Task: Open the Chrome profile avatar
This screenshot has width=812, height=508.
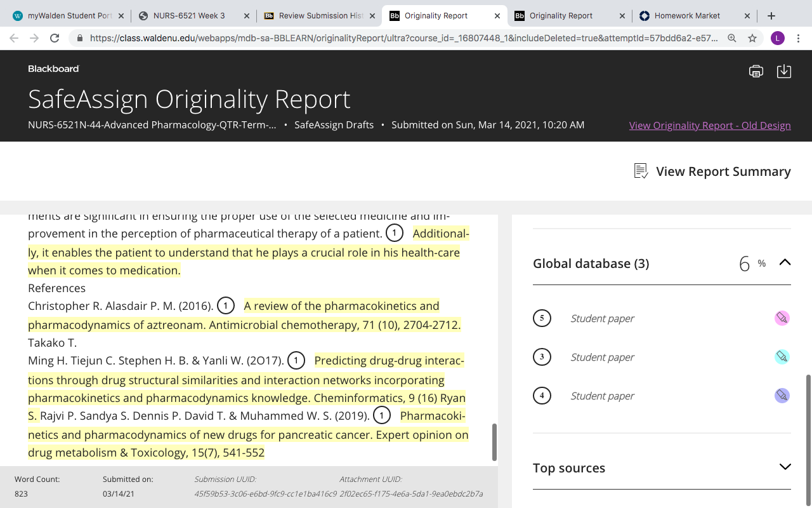Action: tap(778, 38)
